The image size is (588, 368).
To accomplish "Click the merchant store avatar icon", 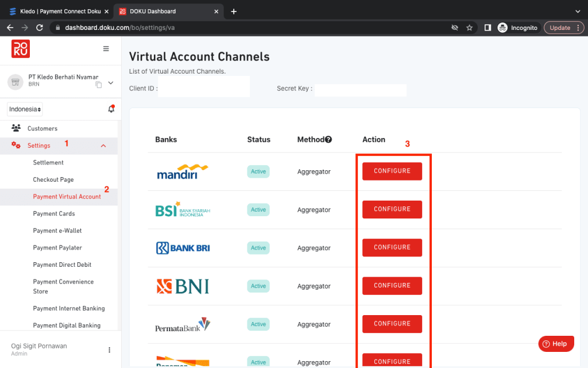I will (16, 82).
